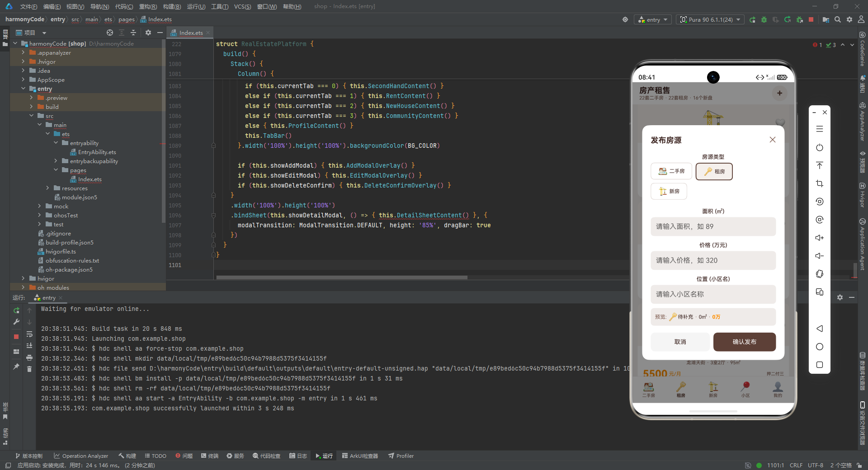Open the 终端 tool window tab
Screen dimensions: 868x470
(210, 456)
